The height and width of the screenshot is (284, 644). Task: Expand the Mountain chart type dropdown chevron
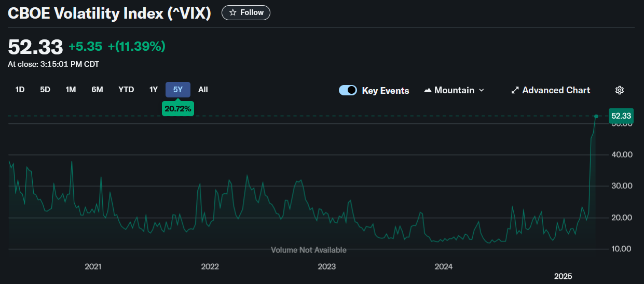pos(481,90)
